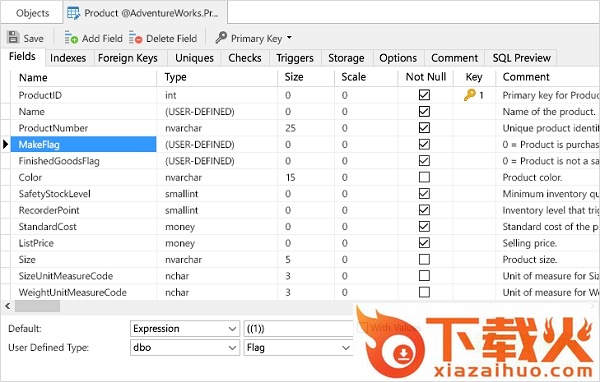
Task: Open the Objects tab
Action: (x=33, y=13)
